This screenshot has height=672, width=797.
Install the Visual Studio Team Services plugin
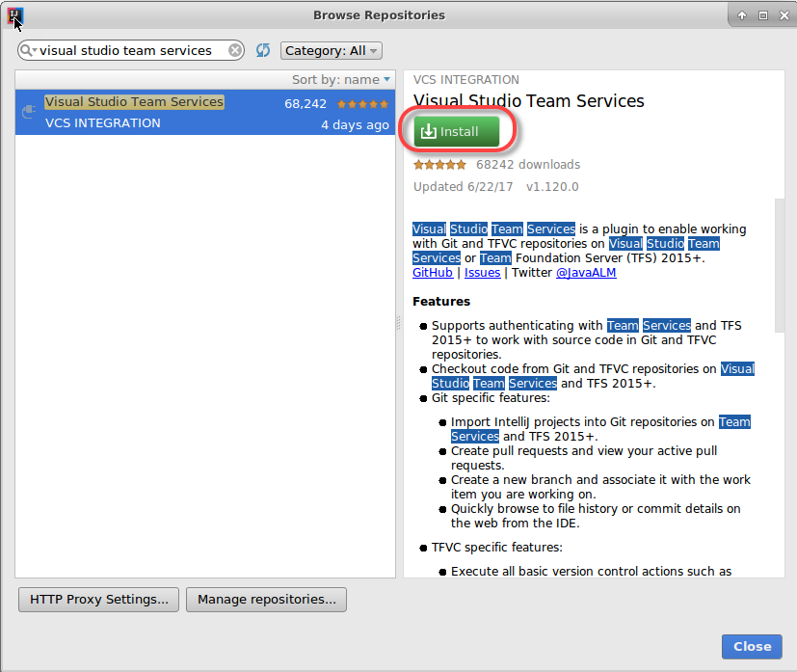pyautogui.click(x=457, y=131)
